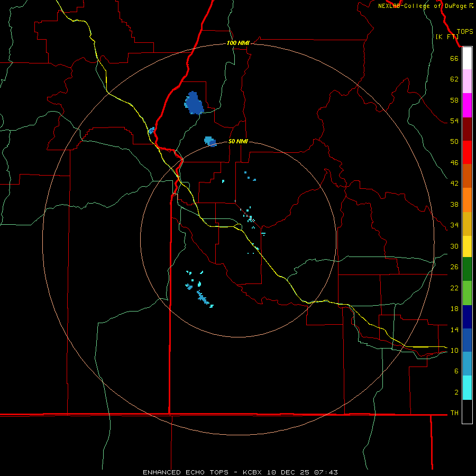Viewport: 476px width, 476px height.
Task: Pick the dark orange legend swatch
Action: [467, 176]
